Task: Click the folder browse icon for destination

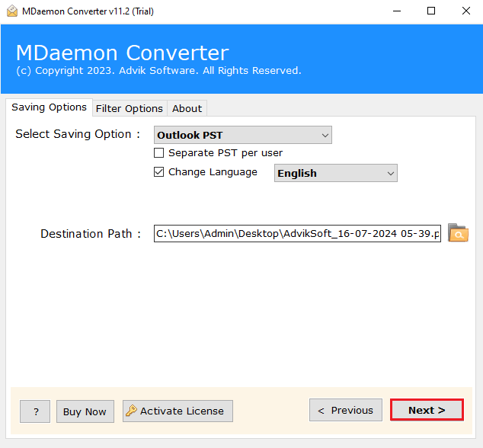Action: pos(458,233)
